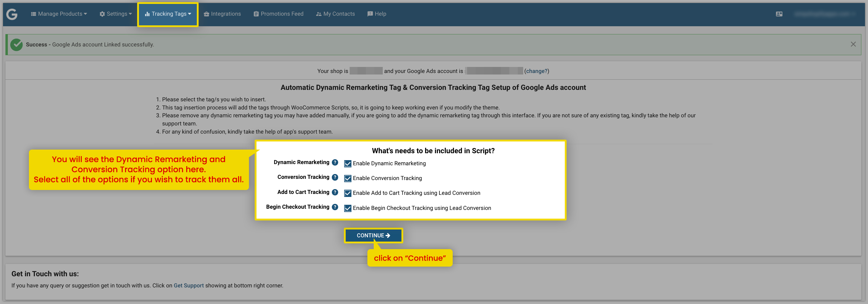The width and height of the screenshot is (868, 304).
Task: Open the Manage Products menu
Action: click(x=59, y=14)
